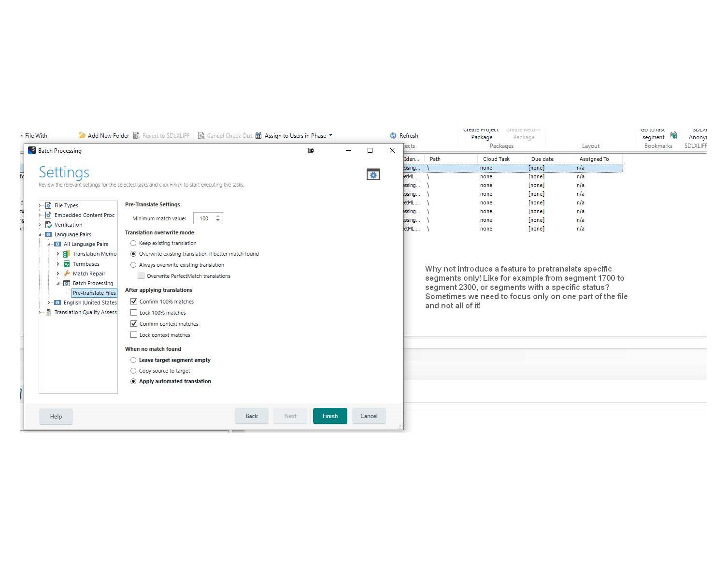Click the Assign to Users in Phase icon
The height and width of the screenshot is (563, 728).
pos(258,136)
